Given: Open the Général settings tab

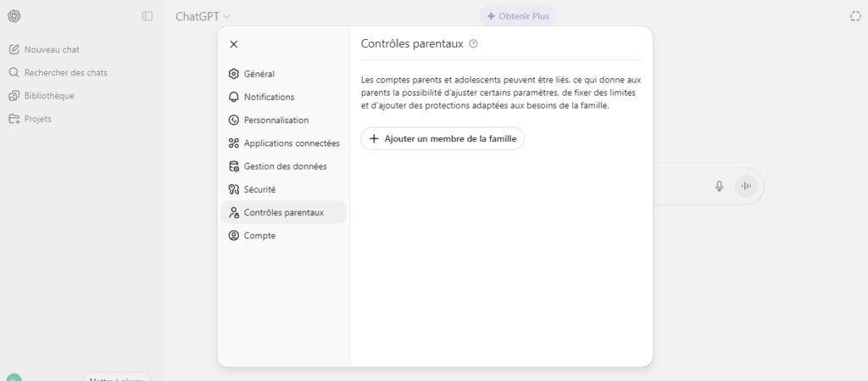Looking at the screenshot, I should [259, 74].
